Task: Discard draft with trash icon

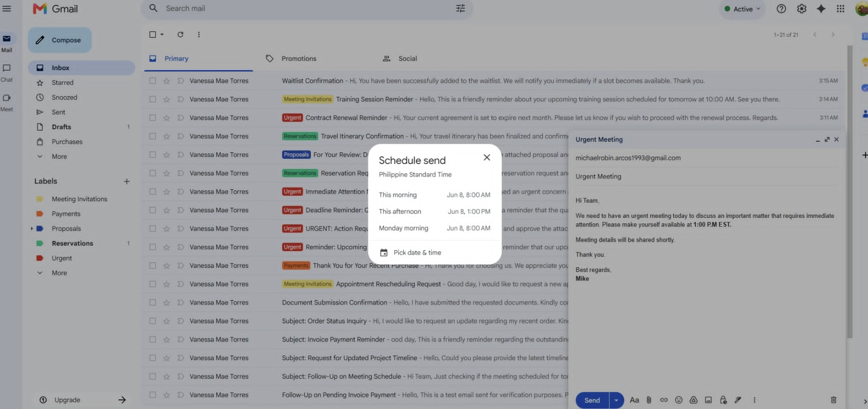Action: (x=834, y=400)
